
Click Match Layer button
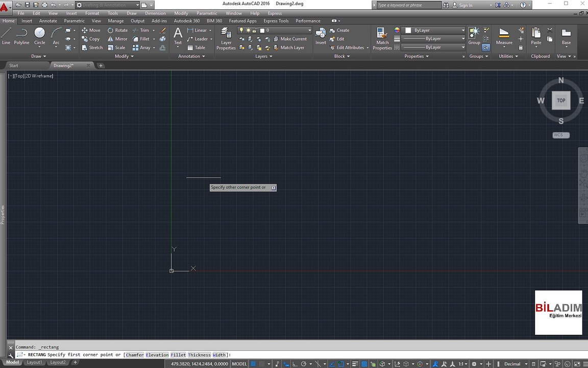click(289, 48)
